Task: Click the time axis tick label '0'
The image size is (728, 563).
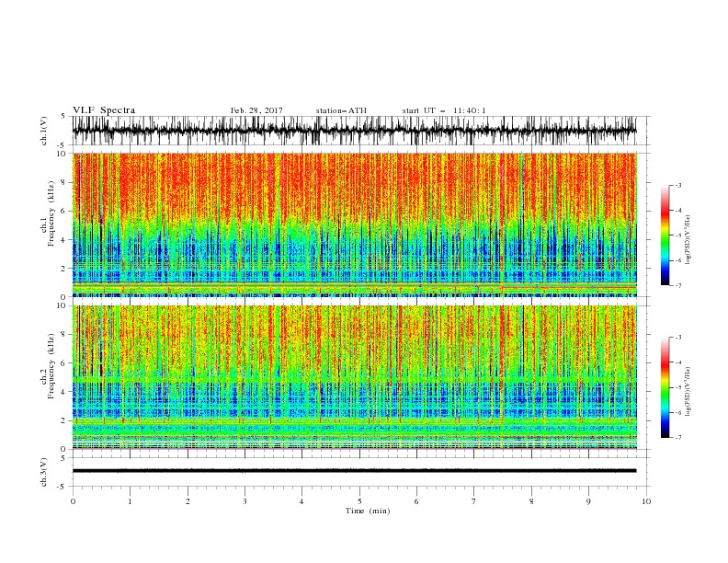Action: (x=73, y=501)
